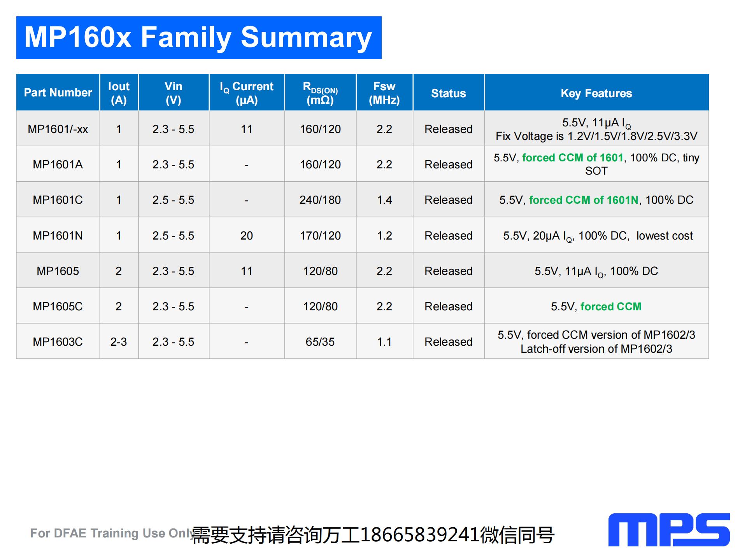Click the 11 IQ value in MP1605 row
747x560 pixels.
(247, 271)
